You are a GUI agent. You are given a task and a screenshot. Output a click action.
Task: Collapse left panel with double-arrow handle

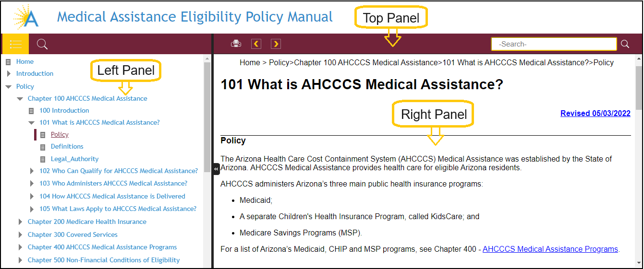tap(217, 169)
